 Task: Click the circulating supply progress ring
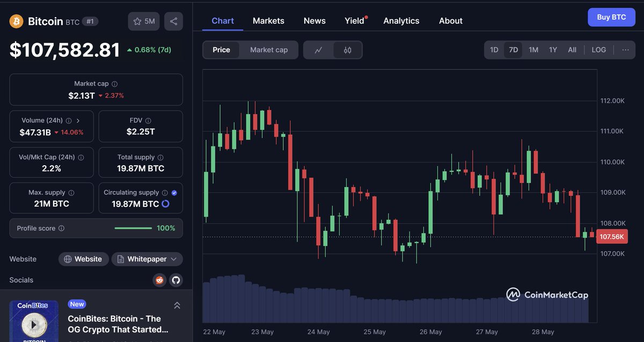tap(165, 204)
